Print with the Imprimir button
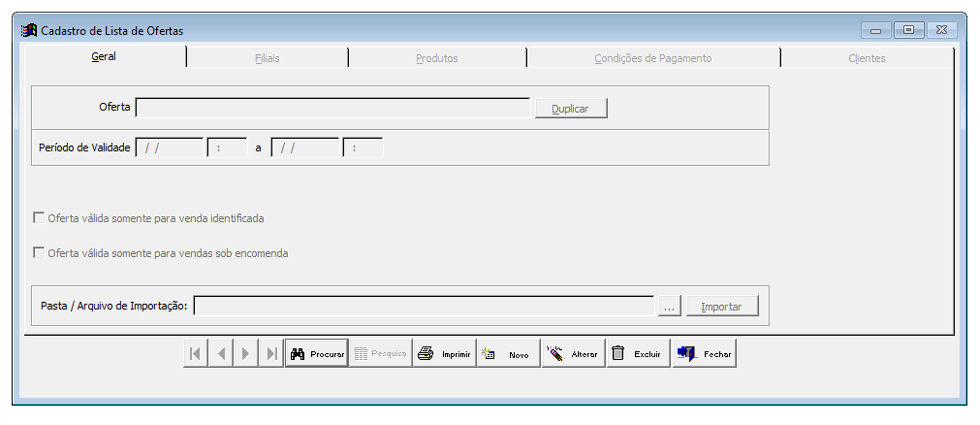This screenshot has width=980, height=425. coord(444,353)
